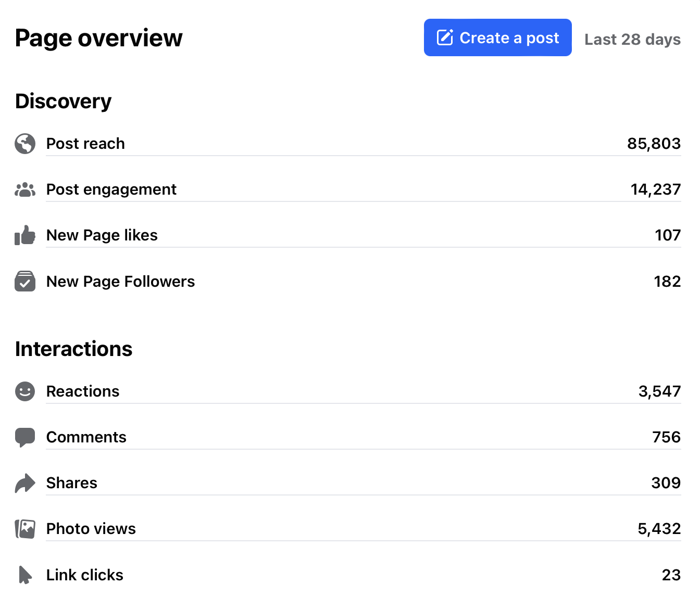Open the Photo views row label
Image resolution: width=700 pixels, height=610 pixels.
point(91,529)
